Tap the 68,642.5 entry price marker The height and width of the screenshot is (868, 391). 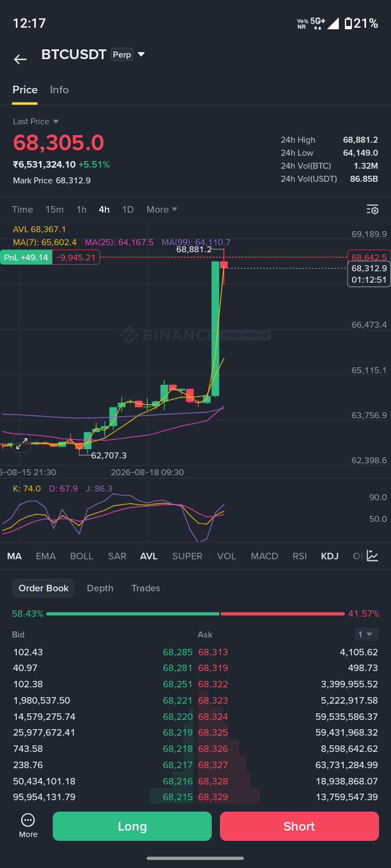[369, 257]
